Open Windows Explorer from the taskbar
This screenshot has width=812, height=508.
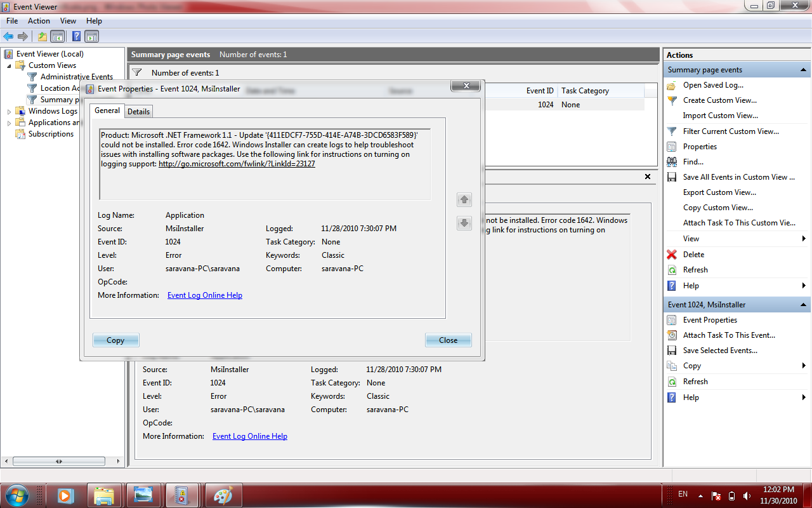point(104,495)
